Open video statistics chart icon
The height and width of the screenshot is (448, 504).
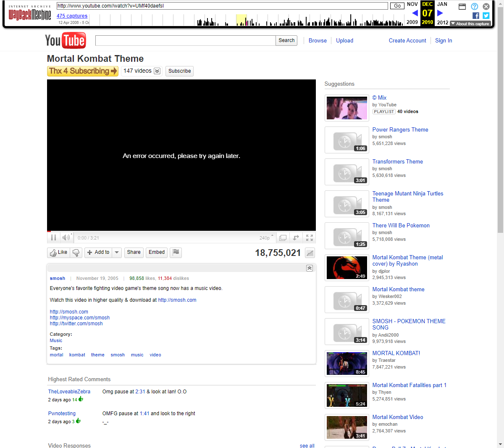click(310, 253)
